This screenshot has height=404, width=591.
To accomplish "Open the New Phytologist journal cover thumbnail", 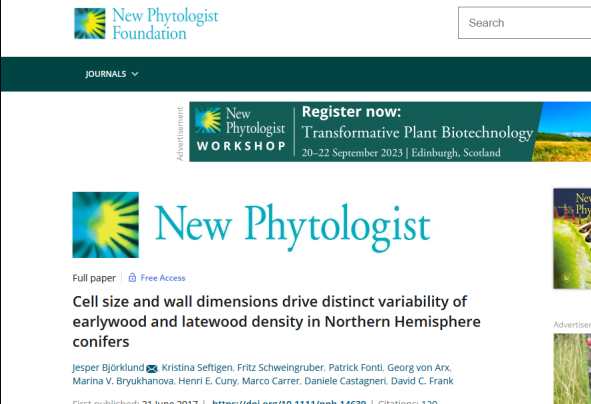I will (x=572, y=239).
